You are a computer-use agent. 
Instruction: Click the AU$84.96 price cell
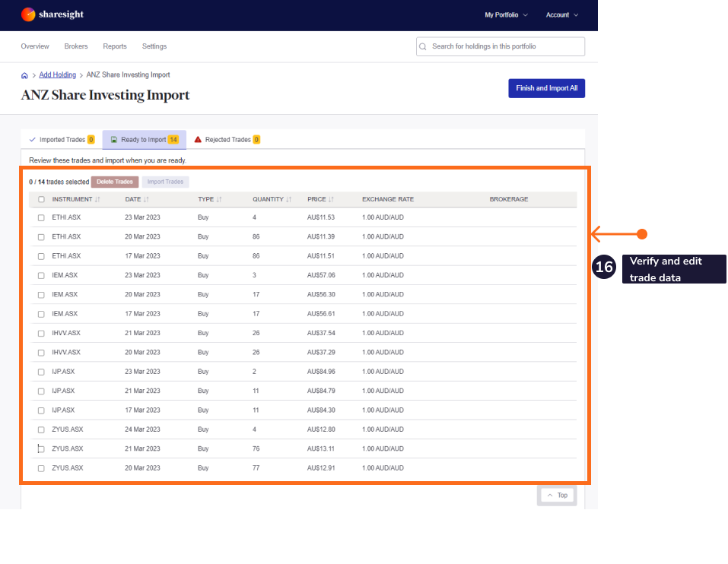tap(321, 372)
